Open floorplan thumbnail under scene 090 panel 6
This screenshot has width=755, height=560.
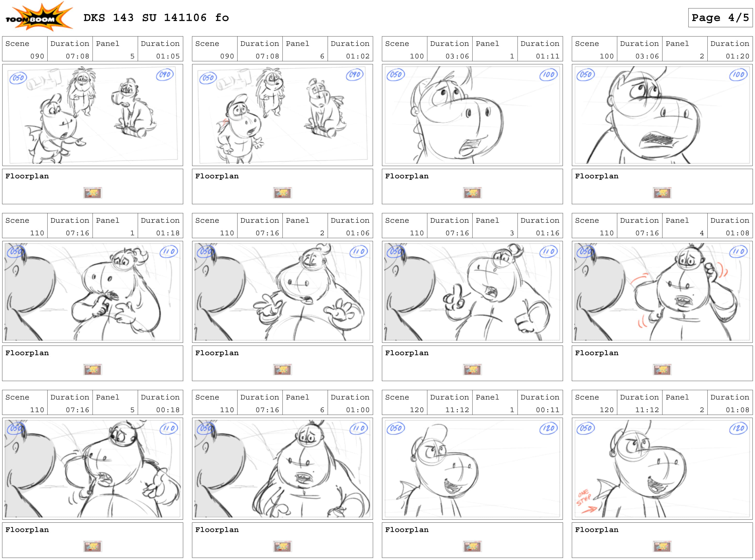[x=283, y=192]
